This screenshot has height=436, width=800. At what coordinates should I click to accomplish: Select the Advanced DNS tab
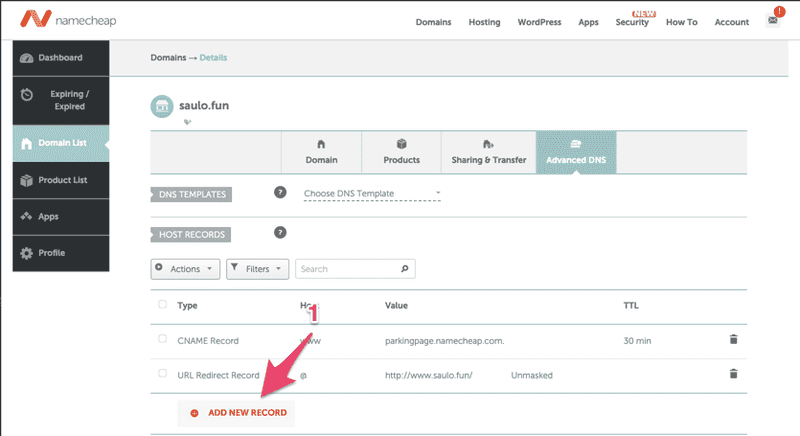tap(576, 152)
